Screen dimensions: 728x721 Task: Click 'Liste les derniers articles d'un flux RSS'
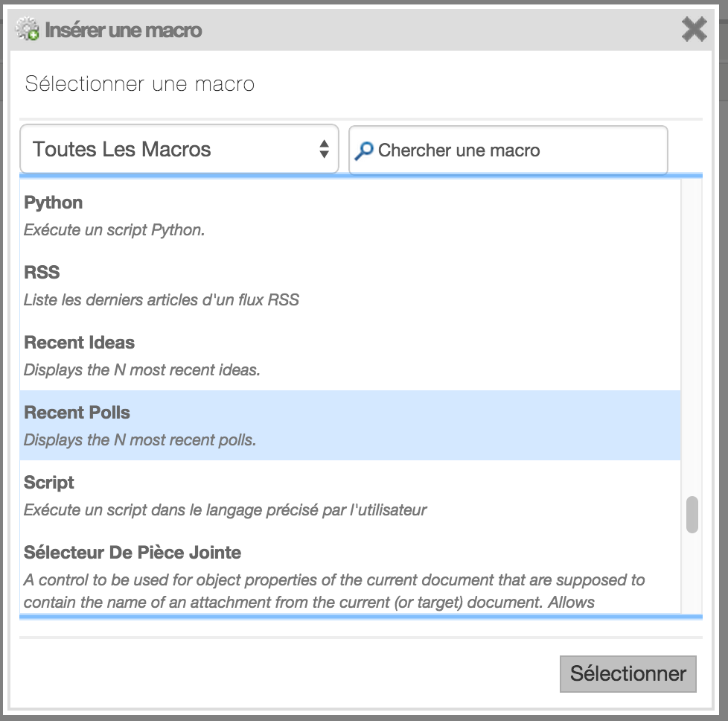tap(161, 300)
